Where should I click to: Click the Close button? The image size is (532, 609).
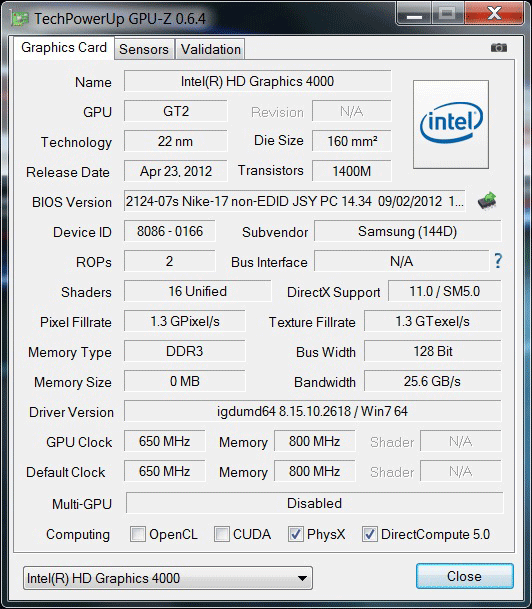[464, 576]
